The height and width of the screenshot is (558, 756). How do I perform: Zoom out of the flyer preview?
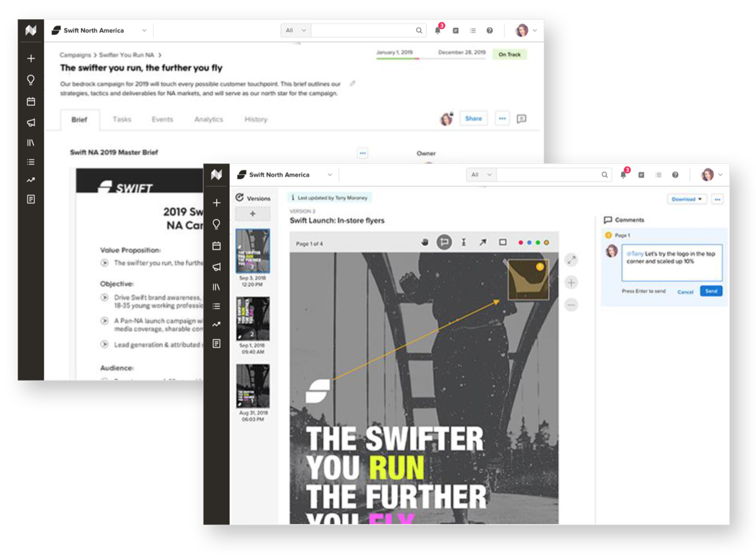[571, 305]
